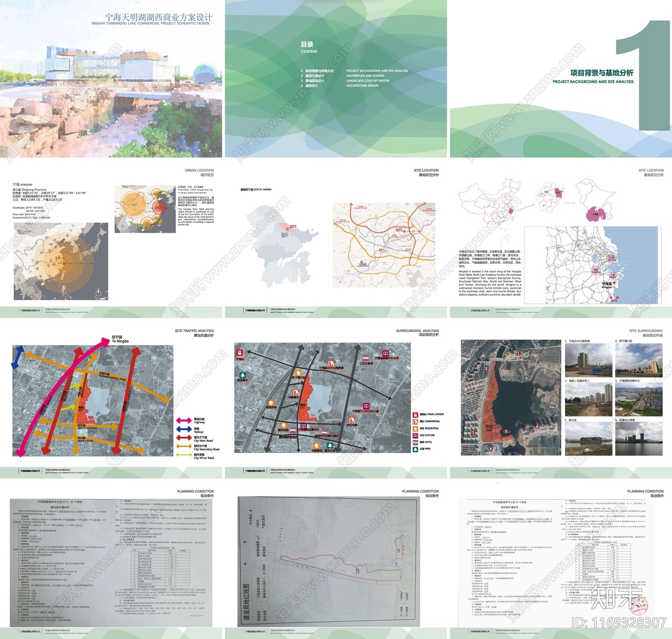Click the red City Main Road legend arrow
The height and width of the screenshot is (639, 672).
(184, 438)
